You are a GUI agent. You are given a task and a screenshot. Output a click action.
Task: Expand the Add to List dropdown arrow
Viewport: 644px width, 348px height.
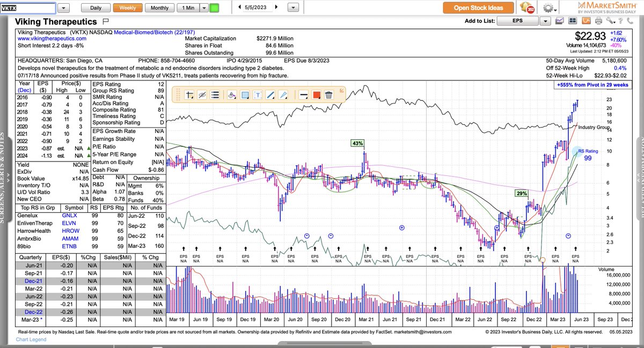545,21
